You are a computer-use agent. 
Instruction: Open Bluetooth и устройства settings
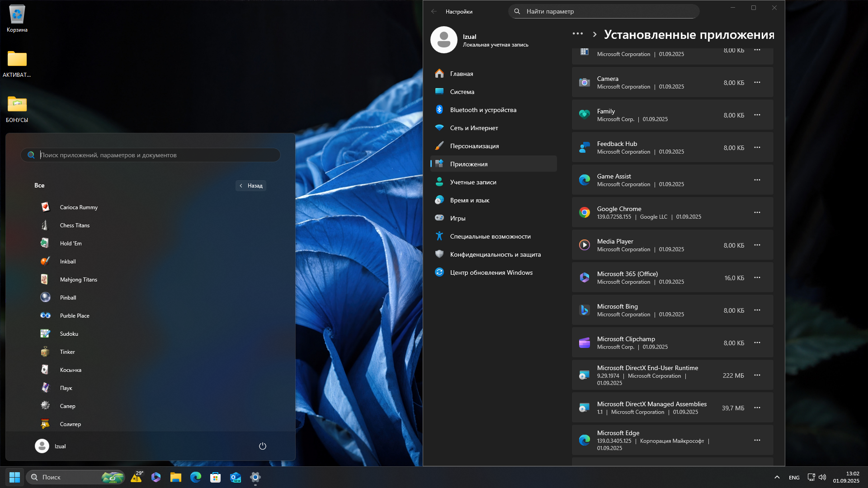[494, 110]
